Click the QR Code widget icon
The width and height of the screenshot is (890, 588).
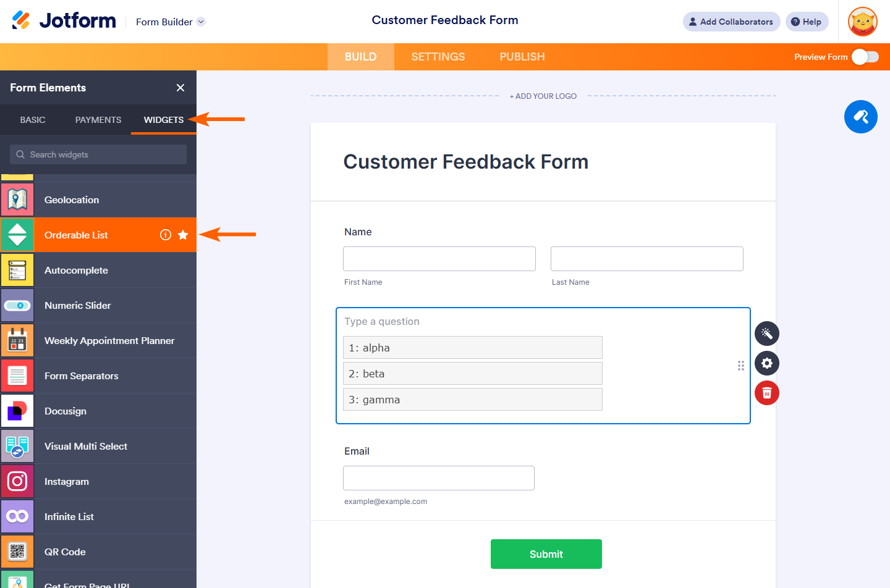click(x=17, y=552)
